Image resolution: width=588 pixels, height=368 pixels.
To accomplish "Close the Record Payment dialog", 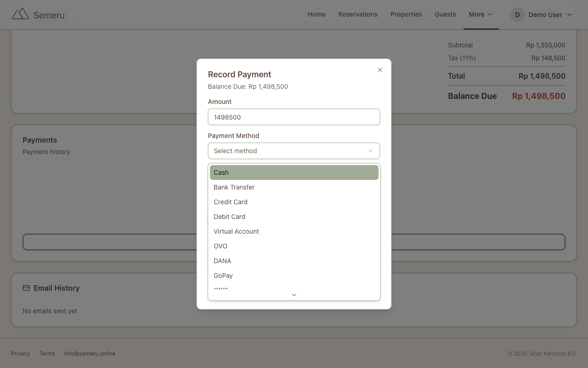I will 380,70.
